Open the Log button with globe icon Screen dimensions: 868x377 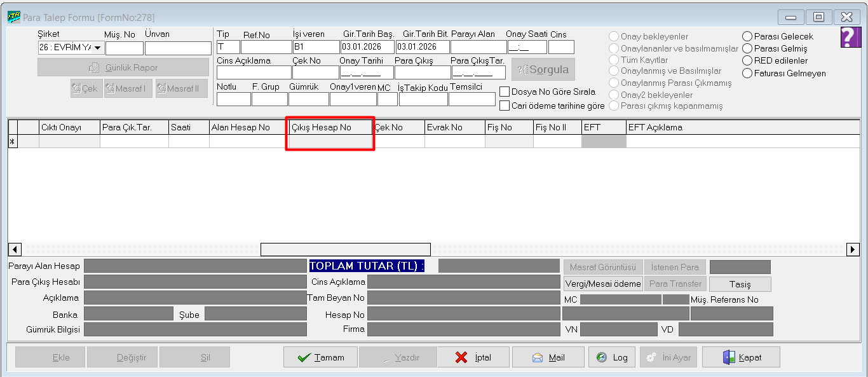(x=611, y=357)
